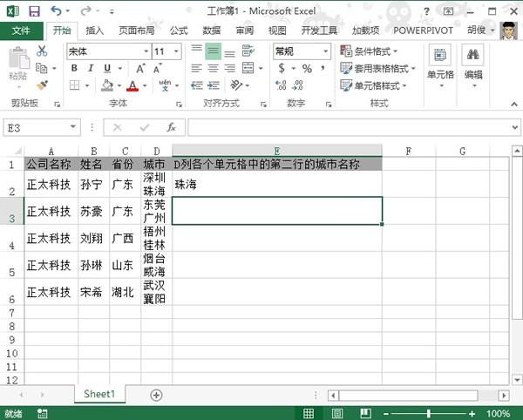This screenshot has height=420, width=523.
Task: Undo the last action
Action: pos(56,11)
